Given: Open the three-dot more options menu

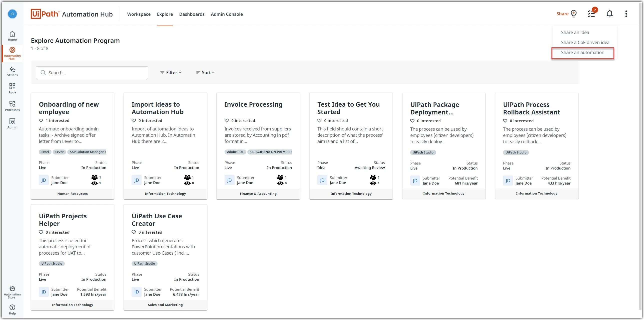Looking at the screenshot, I should click(626, 14).
